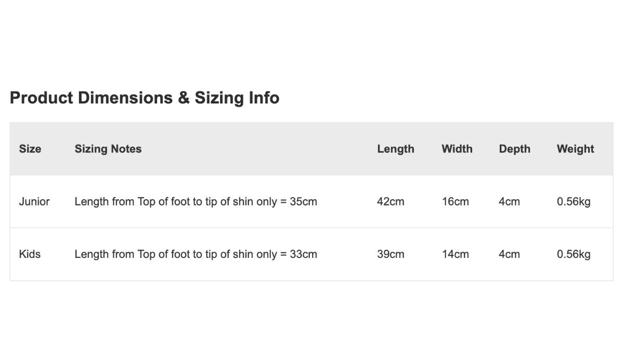The width and height of the screenshot is (624, 364).
Task: Select the Depth column header
Action: [515, 149]
